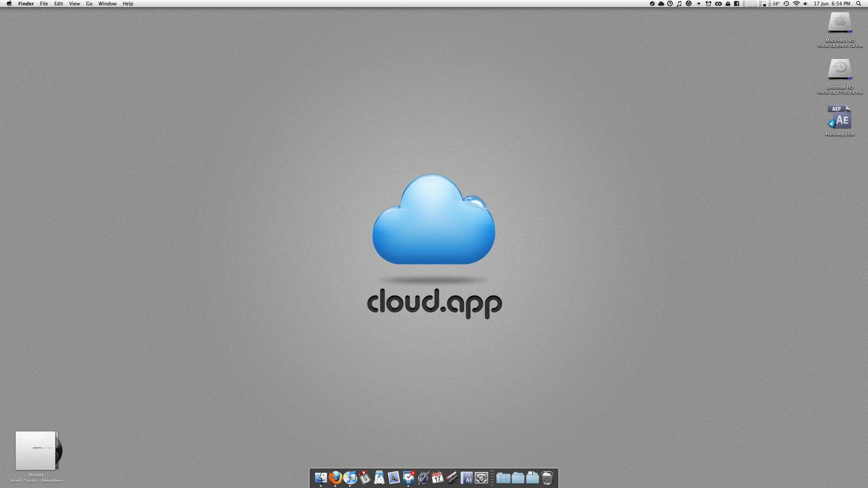The image size is (868, 488).
Task: Open Spotlight search in the menu bar
Action: click(858, 4)
